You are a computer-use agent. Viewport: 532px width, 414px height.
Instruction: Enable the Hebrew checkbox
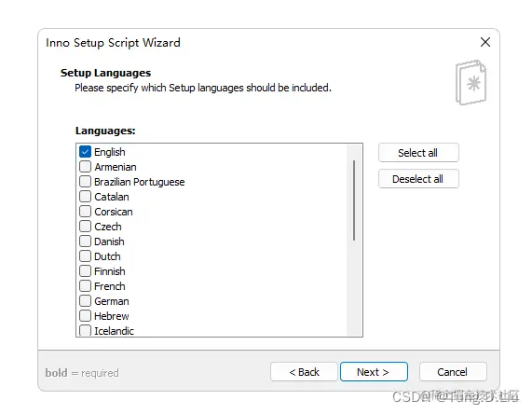click(85, 316)
